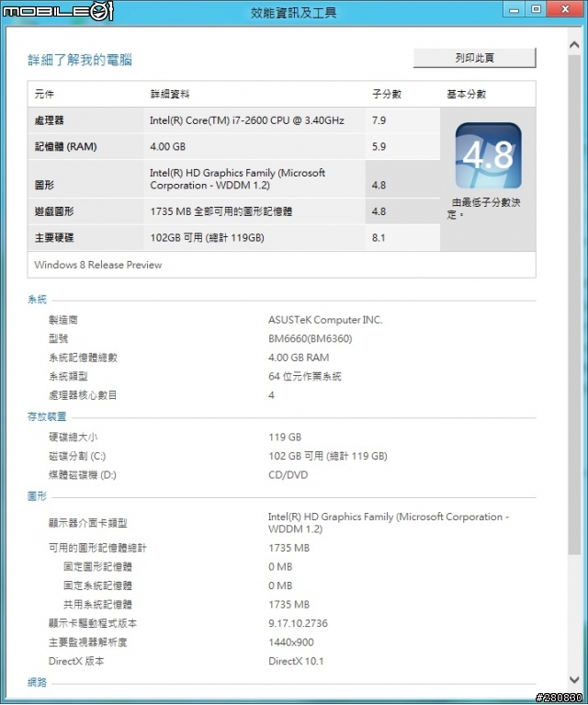
Task: Click the ASUSTeK Computer INC. manufacturer value
Action: click(x=325, y=320)
